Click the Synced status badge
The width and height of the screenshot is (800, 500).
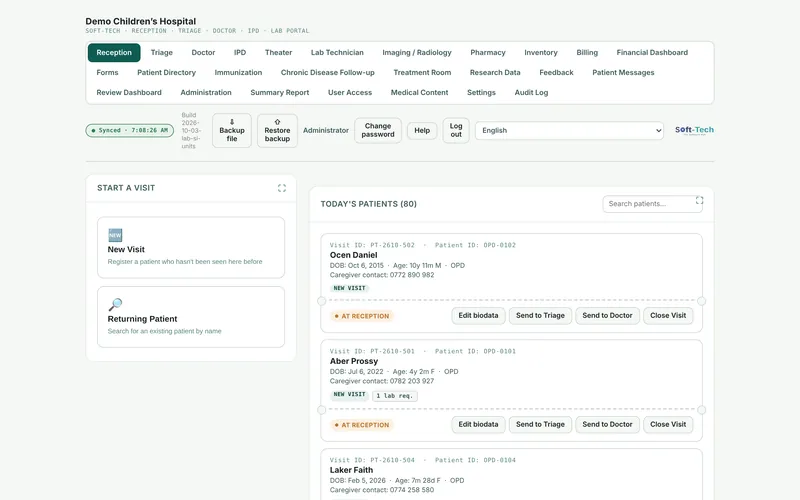pos(130,131)
